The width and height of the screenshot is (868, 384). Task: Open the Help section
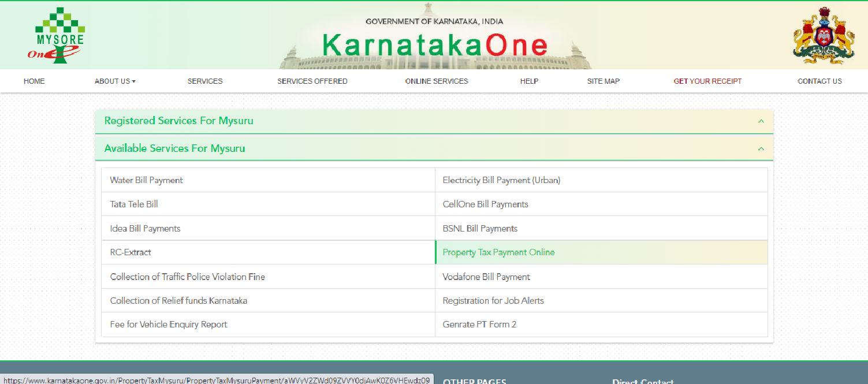529,81
